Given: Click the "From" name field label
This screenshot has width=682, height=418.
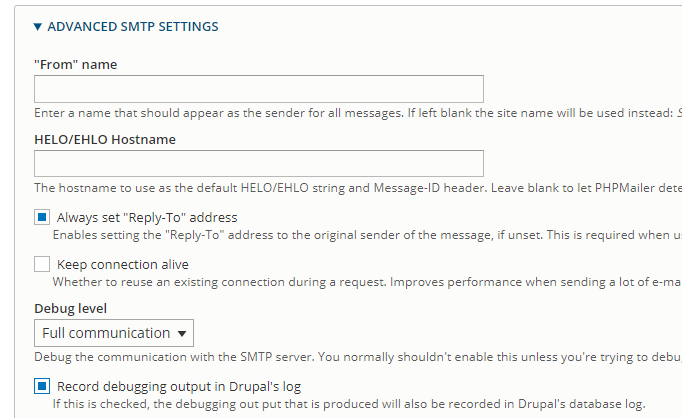Looking at the screenshot, I should tap(76, 65).
